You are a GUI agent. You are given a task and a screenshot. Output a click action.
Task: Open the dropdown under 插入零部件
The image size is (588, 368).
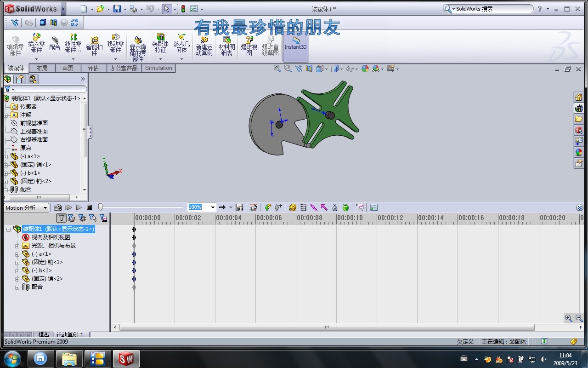pyautogui.click(x=36, y=59)
